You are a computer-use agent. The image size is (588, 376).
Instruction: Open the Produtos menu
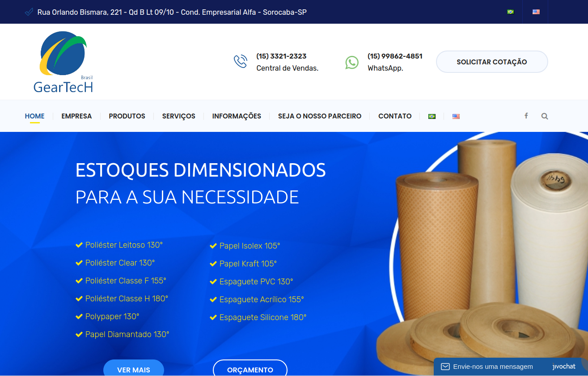[x=127, y=116]
